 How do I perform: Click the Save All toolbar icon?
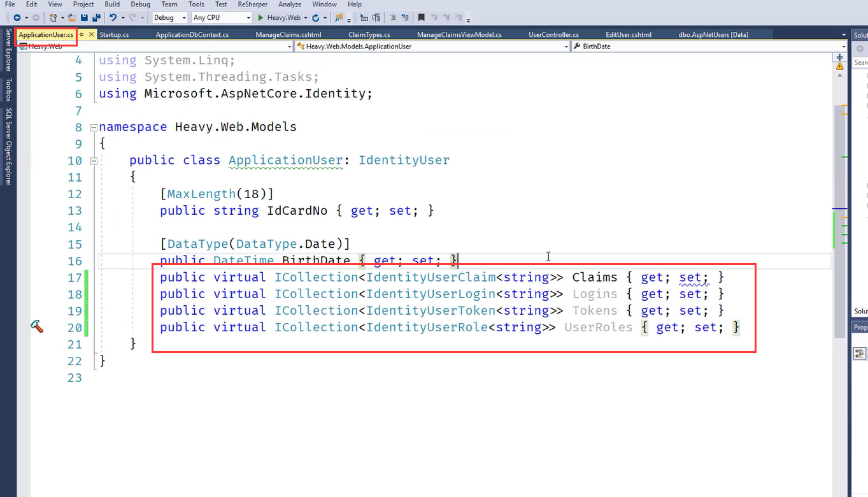96,18
